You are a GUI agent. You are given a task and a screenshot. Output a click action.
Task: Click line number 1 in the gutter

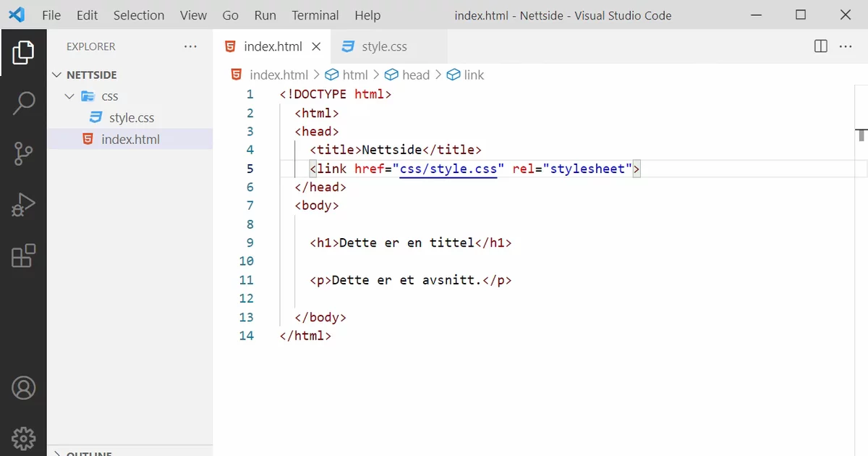[250, 94]
